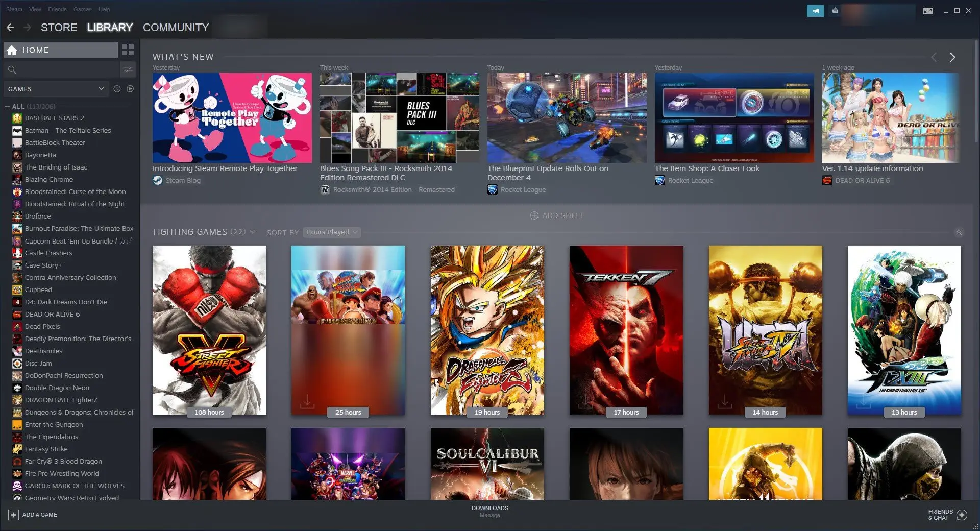Screen dimensions: 980x531
Task: Toggle ready-to-play filter icon
Action: click(130, 89)
